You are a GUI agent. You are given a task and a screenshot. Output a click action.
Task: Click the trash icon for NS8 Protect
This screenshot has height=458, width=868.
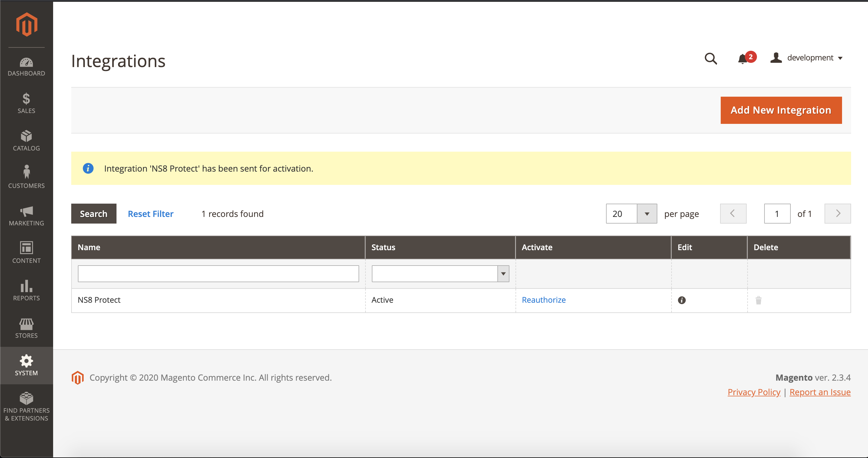click(758, 300)
